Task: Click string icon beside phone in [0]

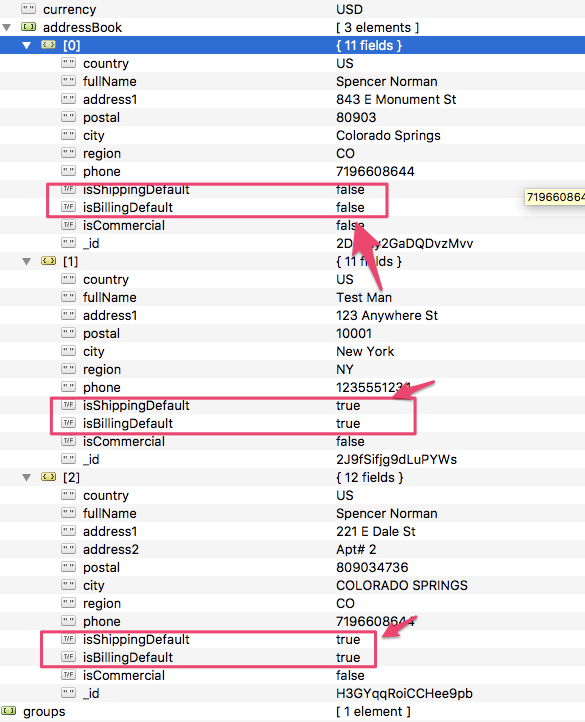Action: tap(69, 171)
